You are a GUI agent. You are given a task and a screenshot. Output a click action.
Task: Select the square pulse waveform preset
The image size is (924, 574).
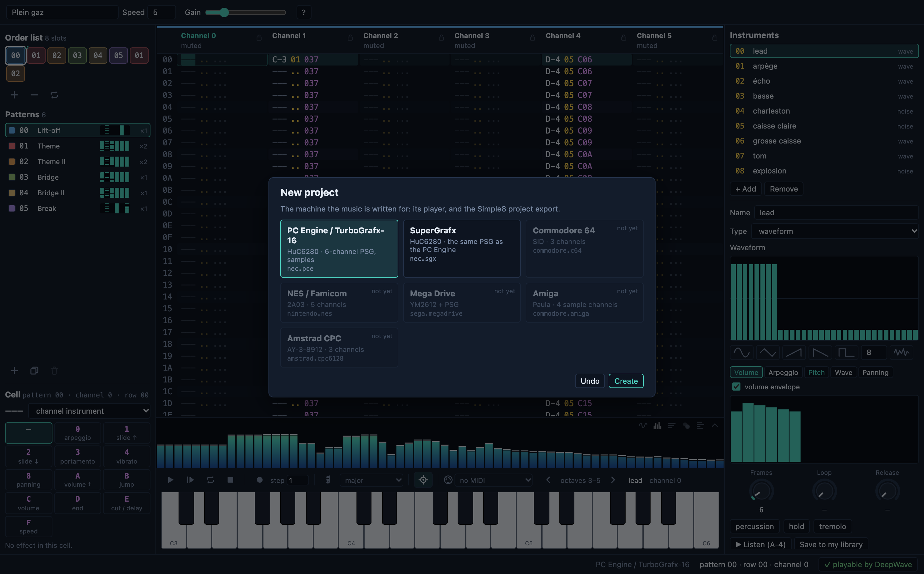click(847, 352)
